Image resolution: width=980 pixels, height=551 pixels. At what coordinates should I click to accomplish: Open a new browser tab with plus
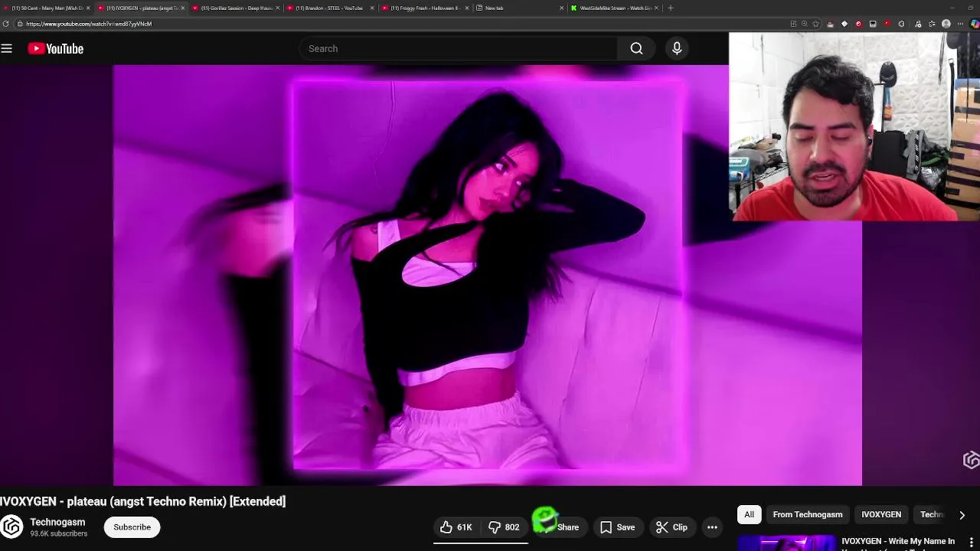(671, 8)
